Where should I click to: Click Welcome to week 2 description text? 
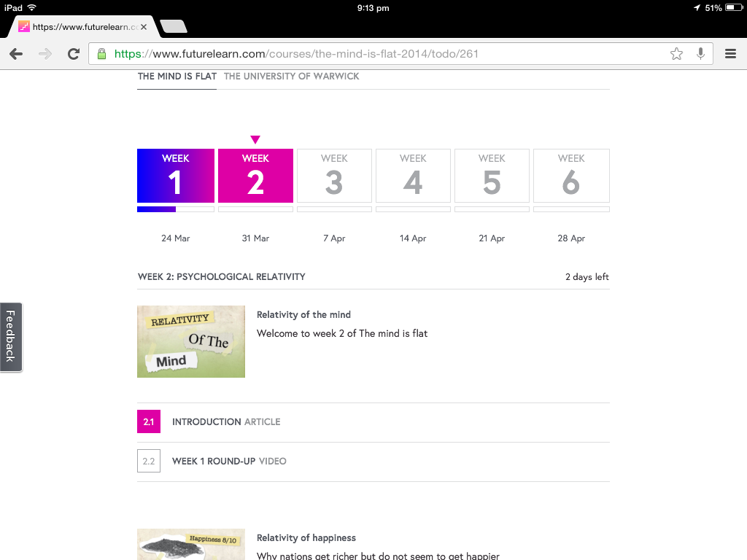tap(342, 333)
